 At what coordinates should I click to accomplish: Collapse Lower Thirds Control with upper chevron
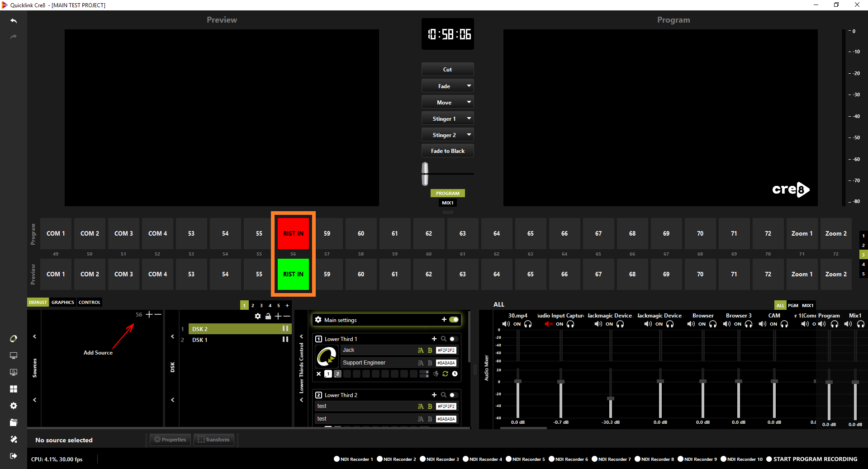tap(301, 336)
